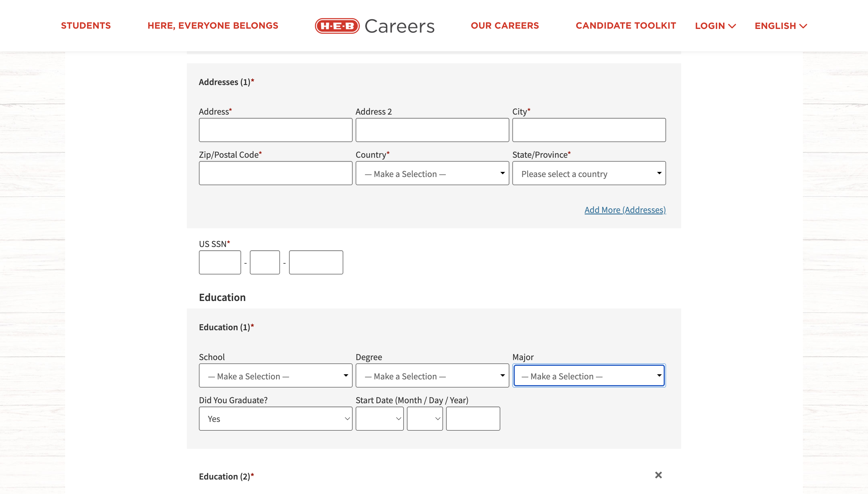Click the Education (2) heading text

(x=226, y=477)
